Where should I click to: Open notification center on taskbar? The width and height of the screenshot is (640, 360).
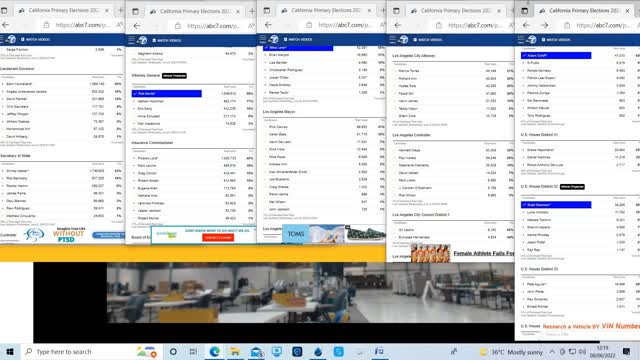tap(626, 351)
